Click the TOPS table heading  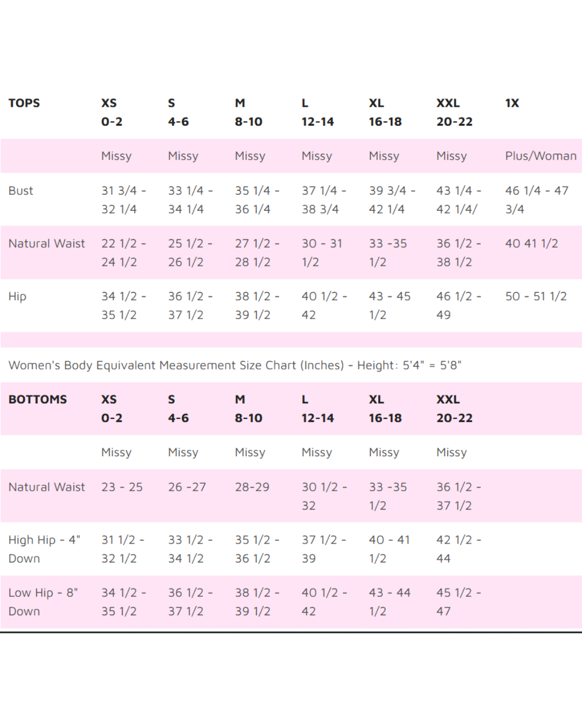(x=24, y=103)
